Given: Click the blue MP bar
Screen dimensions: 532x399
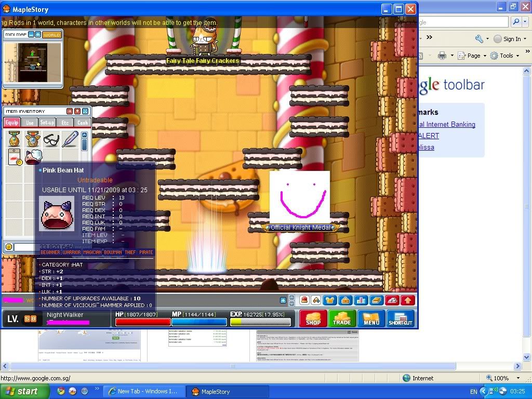Looking at the screenshot, I should tap(199, 322).
